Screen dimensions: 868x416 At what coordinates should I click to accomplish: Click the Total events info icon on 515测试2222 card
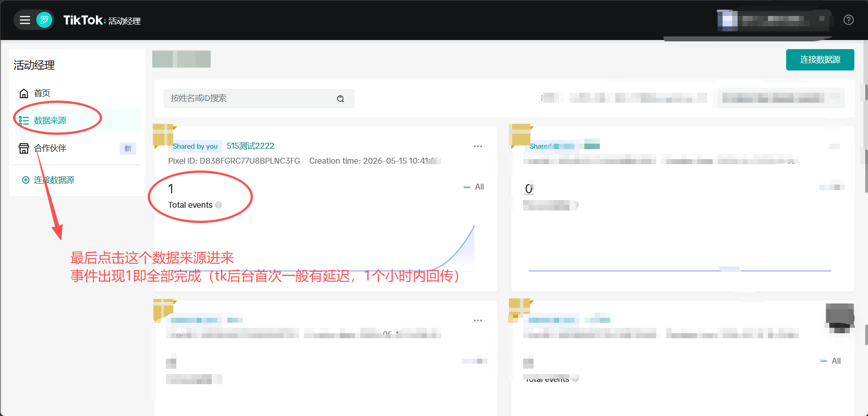coord(219,205)
